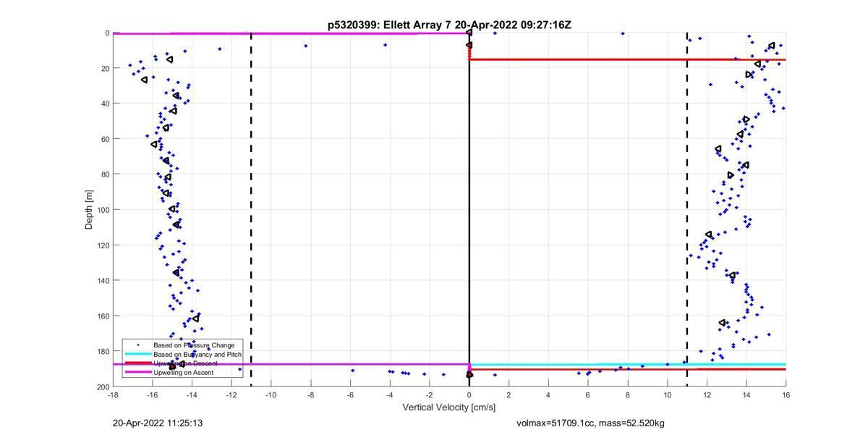This screenshot has height=435, width=868.
Task: Click the timestamp '20-Apr-2022 11:25:13' below the plot
Action: (158, 423)
